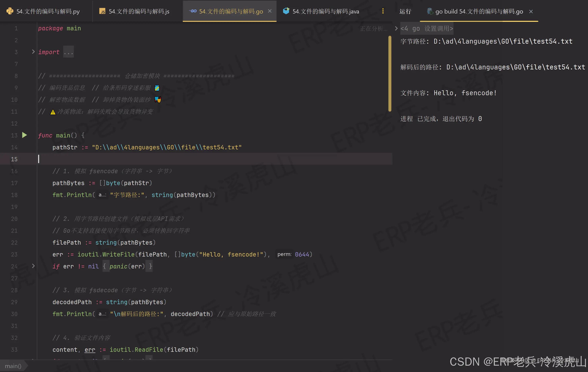Click the 运行 tool window label
Image resolution: width=588 pixels, height=372 pixels.
point(405,12)
